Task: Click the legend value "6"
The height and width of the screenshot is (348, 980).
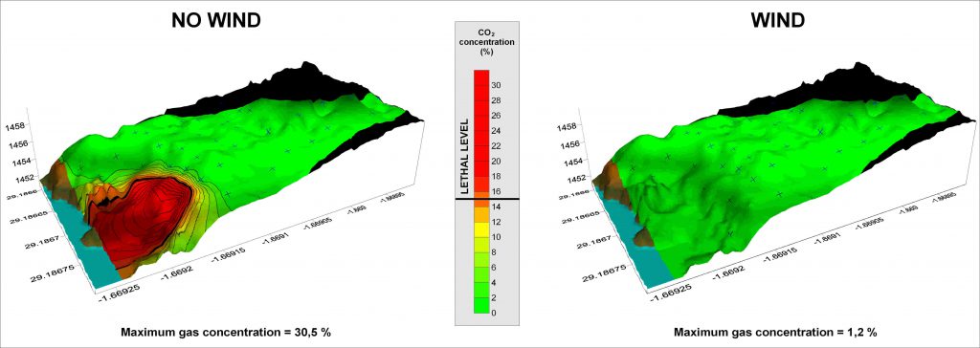Action: [x=495, y=267]
